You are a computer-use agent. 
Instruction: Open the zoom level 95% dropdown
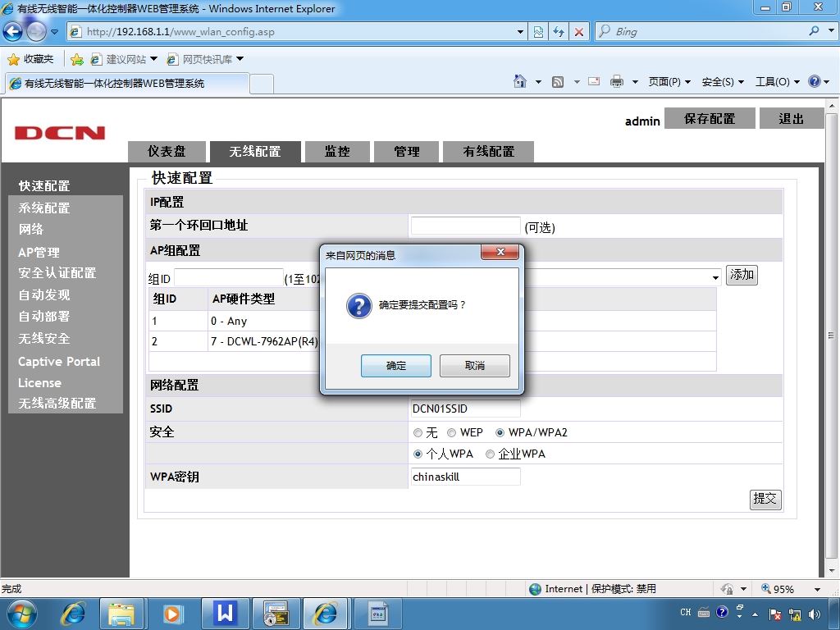point(817,589)
